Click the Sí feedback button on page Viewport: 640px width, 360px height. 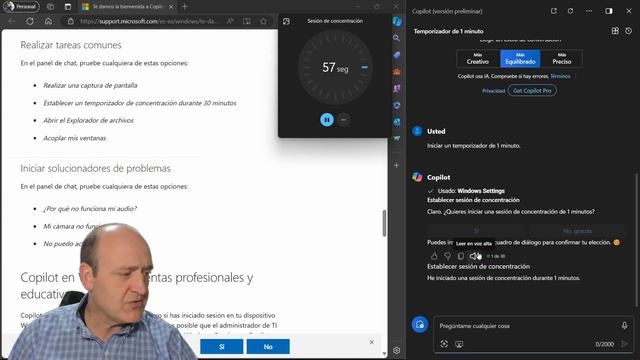(x=222, y=347)
